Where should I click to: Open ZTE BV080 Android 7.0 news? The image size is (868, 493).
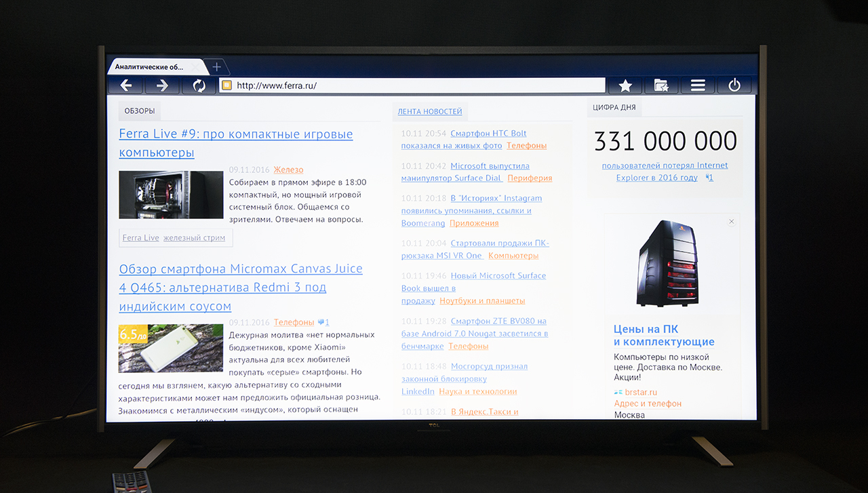pyautogui.click(x=475, y=334)
